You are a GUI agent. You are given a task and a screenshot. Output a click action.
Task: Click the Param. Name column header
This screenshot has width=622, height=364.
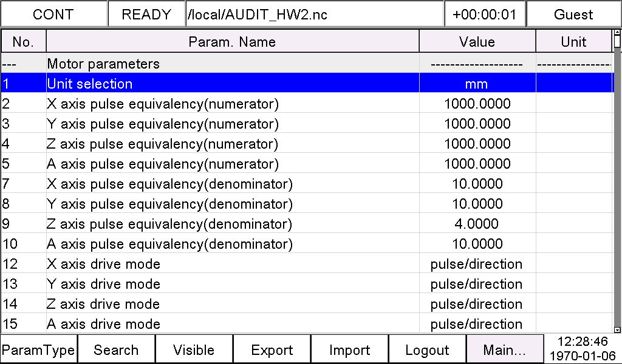point(233,42)
